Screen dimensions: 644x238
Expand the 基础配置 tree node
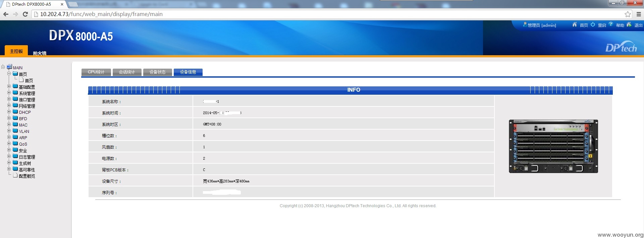(9, 86)
